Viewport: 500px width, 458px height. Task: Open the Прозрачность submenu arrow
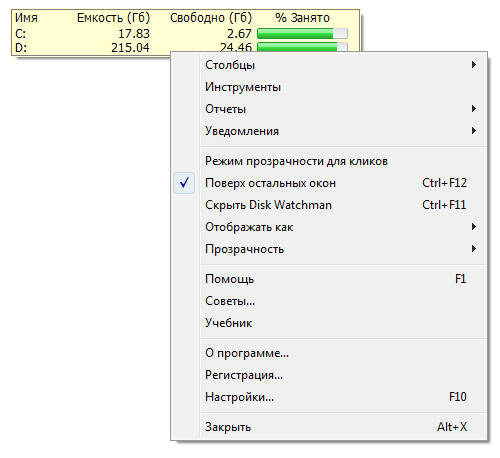point(474,249)
